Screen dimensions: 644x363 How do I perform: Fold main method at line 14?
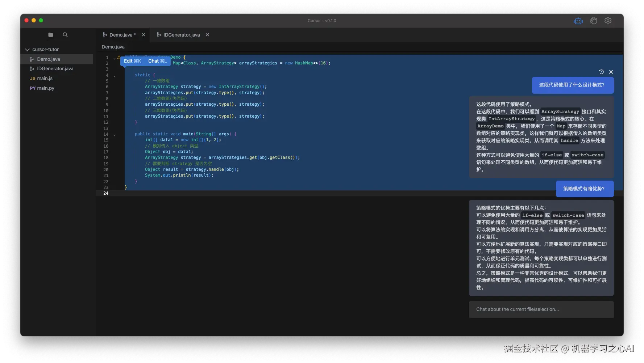point(115,135)
